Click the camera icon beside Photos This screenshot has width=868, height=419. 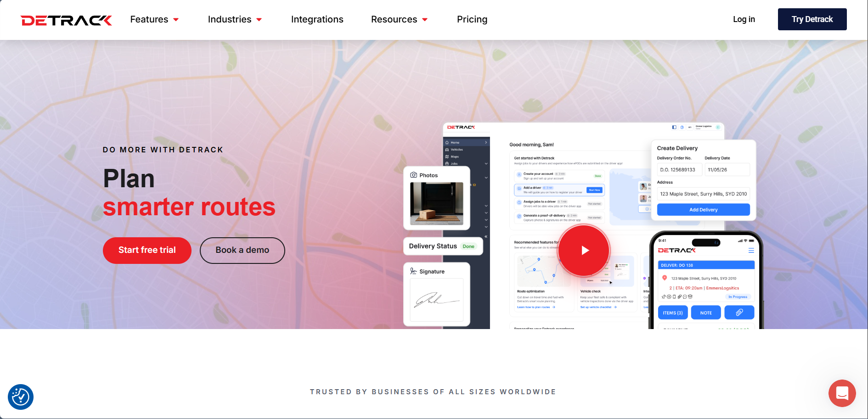(413, 175)
